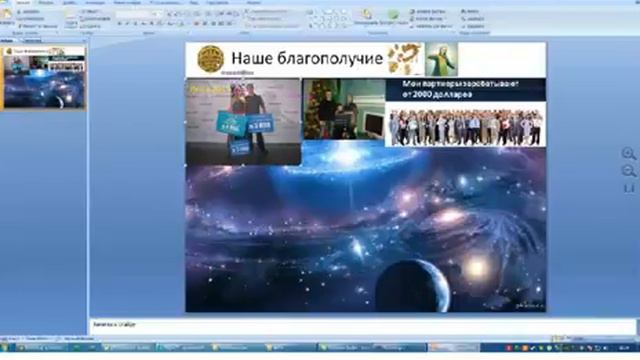Screen dimensions: 640x360
Task: Click Replace in the Editing group
Action: click(x=473, y=19)
